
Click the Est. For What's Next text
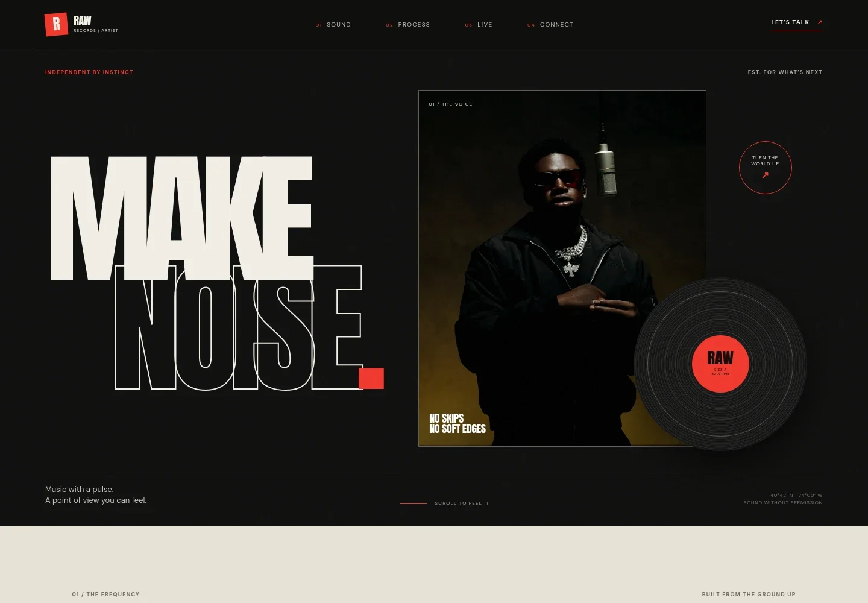click(785, 72)
